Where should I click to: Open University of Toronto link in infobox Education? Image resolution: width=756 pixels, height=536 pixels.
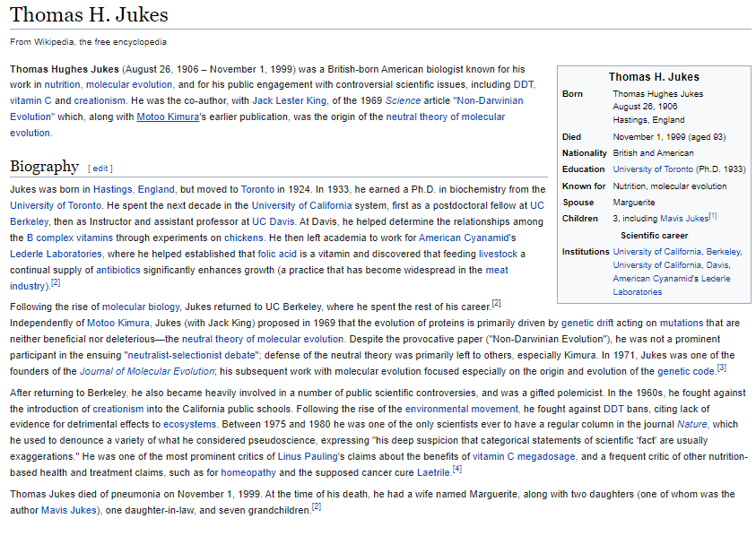click(x=653, y=169)
